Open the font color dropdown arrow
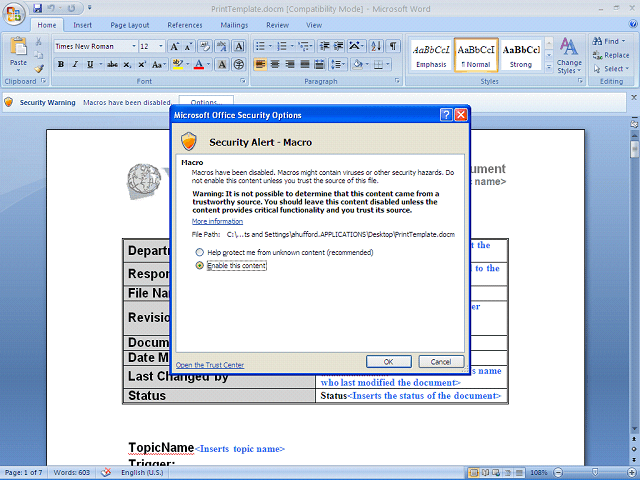The width and height of the screenshot is (640, 480). (208, 64)
